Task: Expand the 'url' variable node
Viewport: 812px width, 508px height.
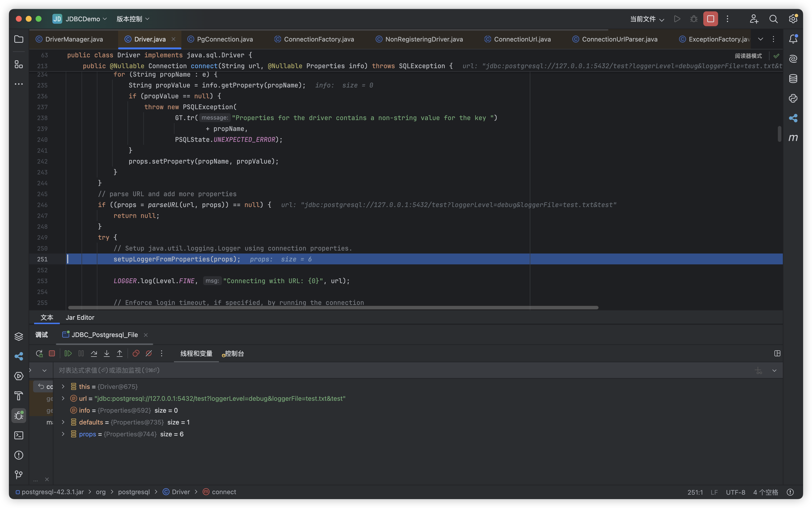Action: pyautogui.click(x=63, y=399)
